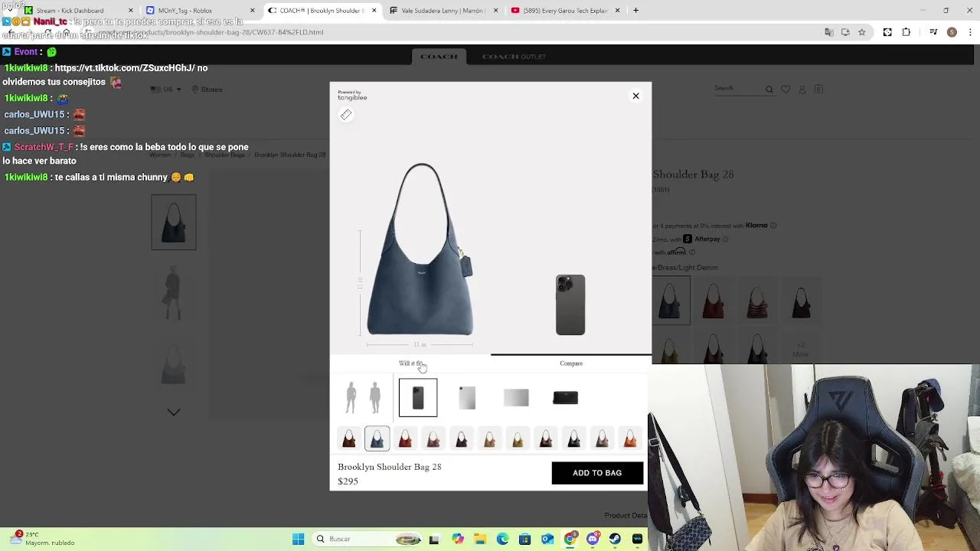Pick the selected blue denim bag swatch

[377, 439]
